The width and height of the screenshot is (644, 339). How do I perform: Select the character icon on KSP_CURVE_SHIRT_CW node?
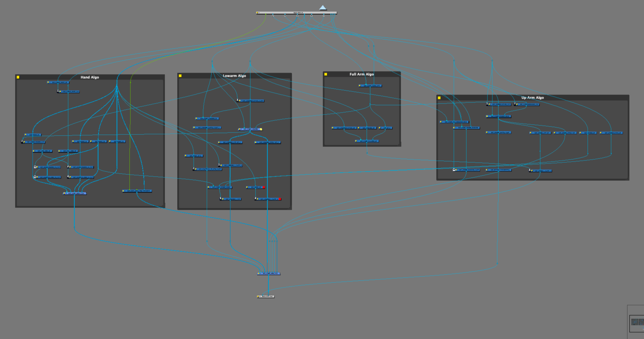(58, 91)
